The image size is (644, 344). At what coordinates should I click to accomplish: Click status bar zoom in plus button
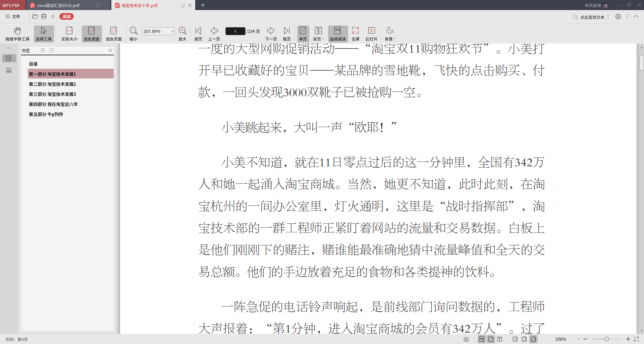click(x=628, y=339)
